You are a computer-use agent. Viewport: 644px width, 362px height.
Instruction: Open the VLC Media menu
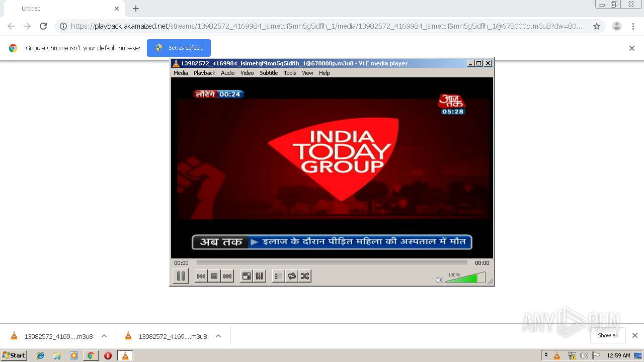tap(181, 73)
